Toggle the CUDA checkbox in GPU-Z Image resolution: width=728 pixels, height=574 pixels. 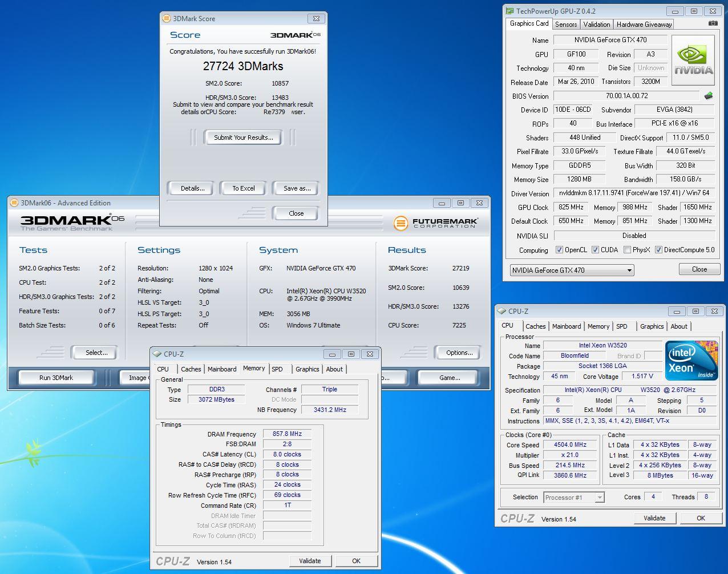pos(595,250)
